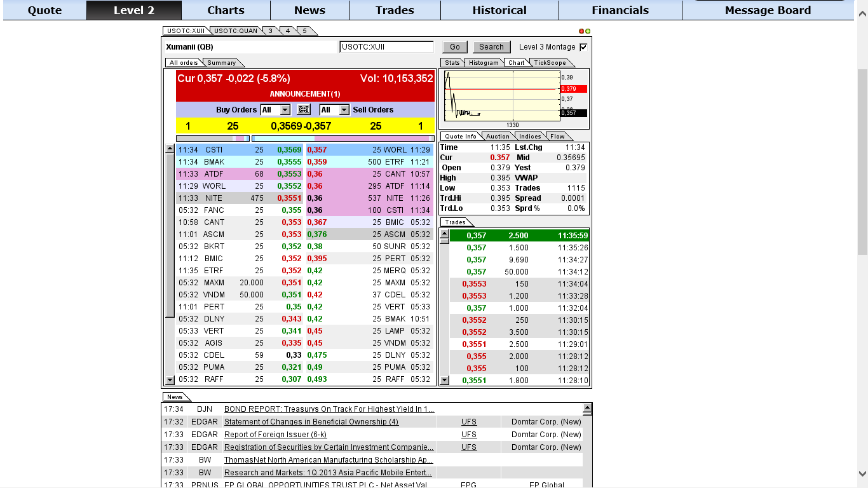Open montage tab 4
Screen dimensions: 868x488
click(288, 31)
